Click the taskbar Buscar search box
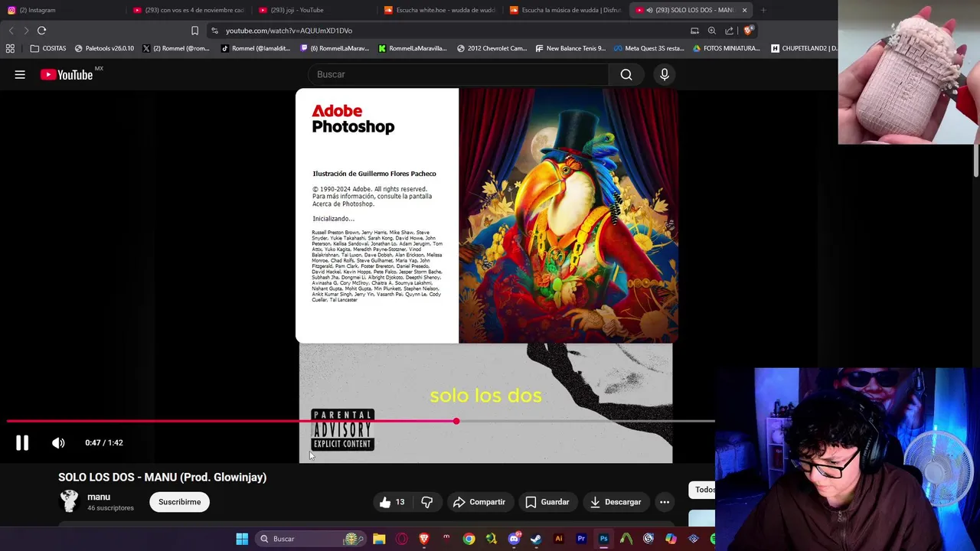Viewport: 980px width, 551px height. (310, 539)
